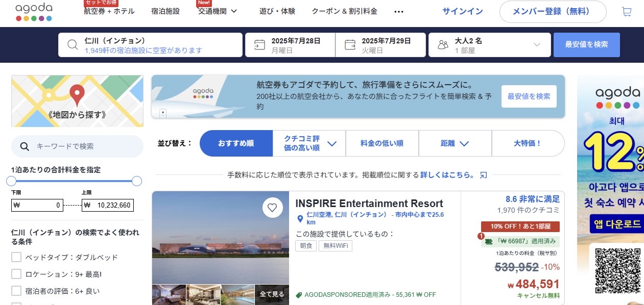Expand クチコミ評価の高い順 sort dropdown

click(332, 144)
